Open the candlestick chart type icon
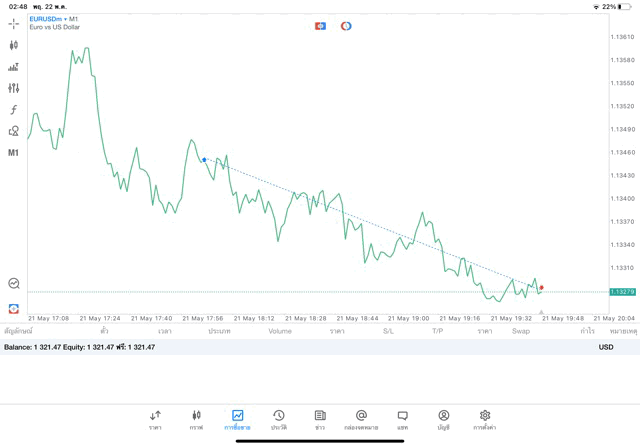The height and width of the screenshot is (447, 640). [x=14, y=45]
